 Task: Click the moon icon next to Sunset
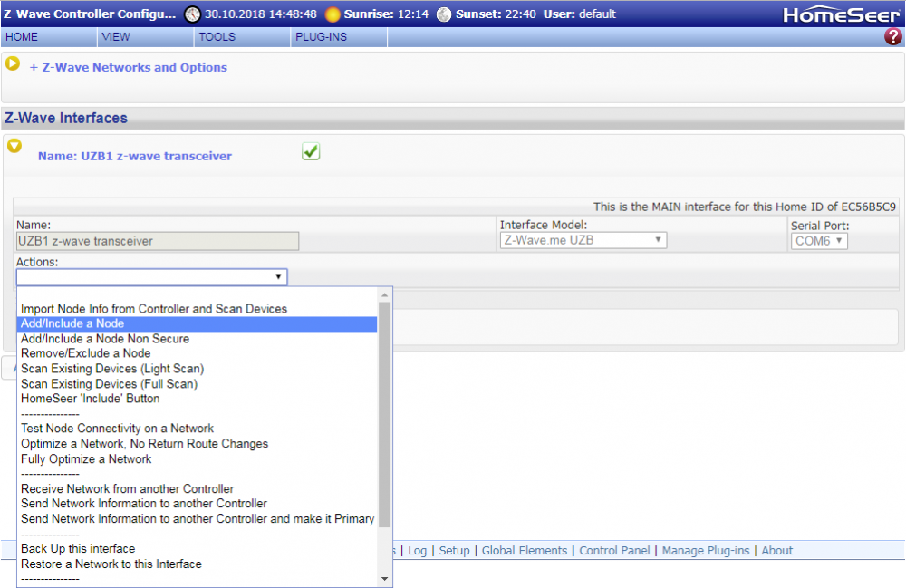coord(443,14)
